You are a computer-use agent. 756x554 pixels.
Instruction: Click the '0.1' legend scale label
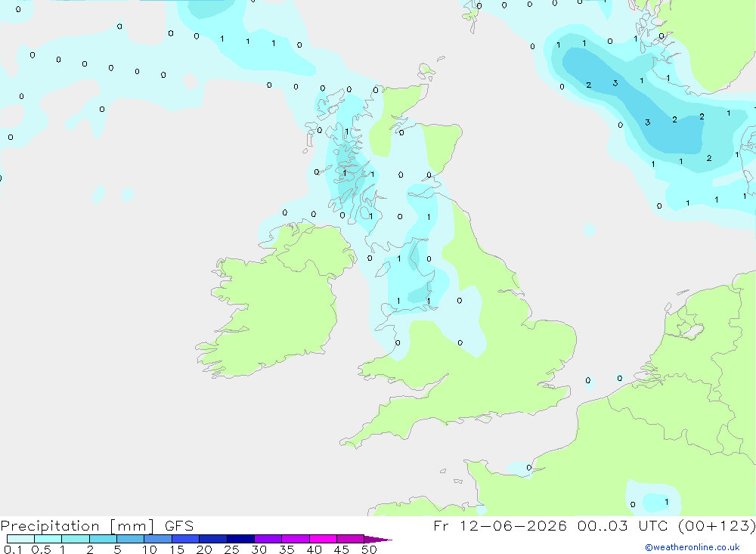[x=13, y=549]
